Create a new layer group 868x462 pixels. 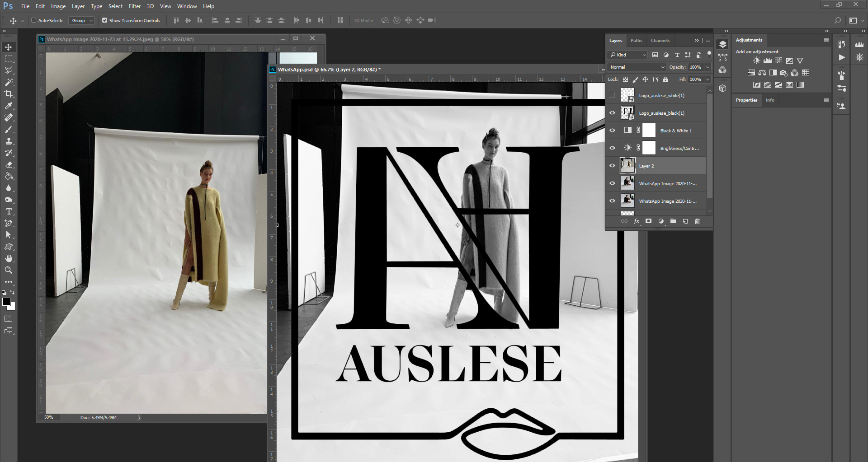coord(673,221)
